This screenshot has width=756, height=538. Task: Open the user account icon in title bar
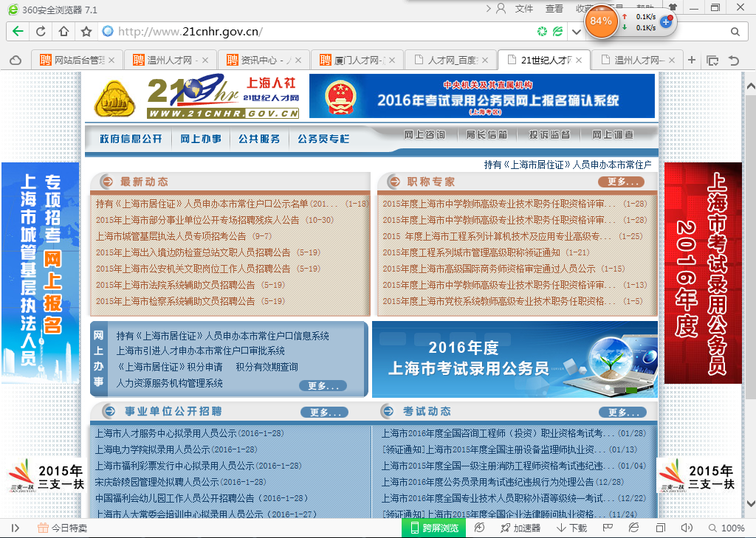click(501, 8)
